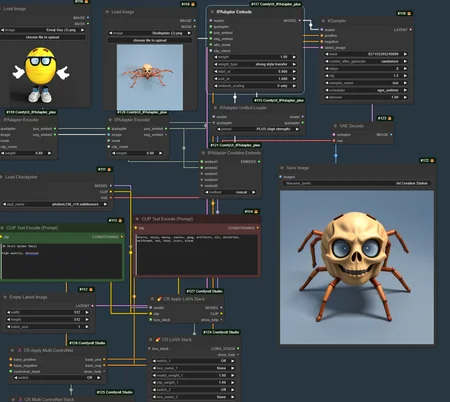Screen dimensions: 450x402
Task: Click the Load Checkpoint MODEL output socket
Action: 111,186
